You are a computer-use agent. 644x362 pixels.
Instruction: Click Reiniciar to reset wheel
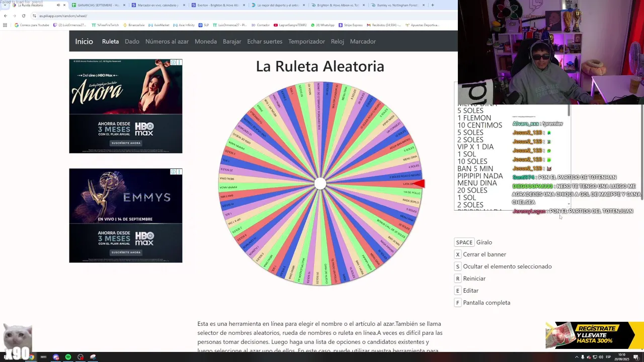point(474,279)
